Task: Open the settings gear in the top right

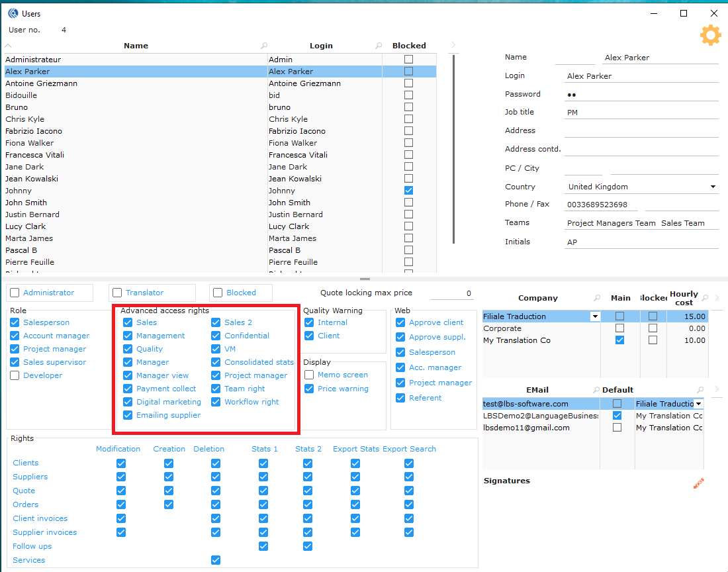Action: coord(710,35)
